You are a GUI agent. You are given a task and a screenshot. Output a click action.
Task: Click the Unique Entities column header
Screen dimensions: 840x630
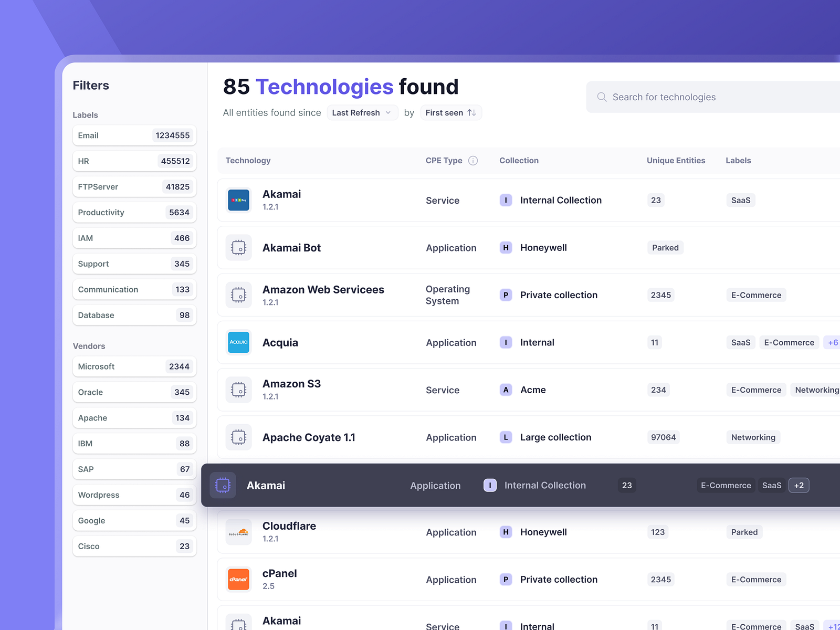coord(676,160)
